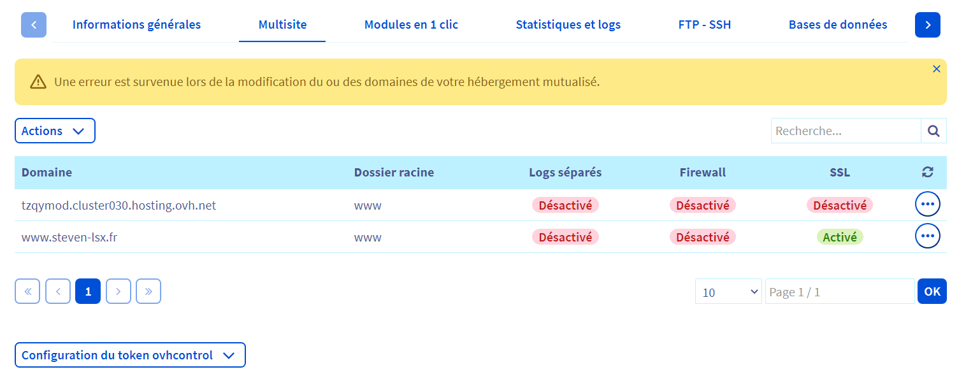This screenshot has width=980, height=374.
Task: Click the refresh icon in table header
Action: tap(928, 172)
